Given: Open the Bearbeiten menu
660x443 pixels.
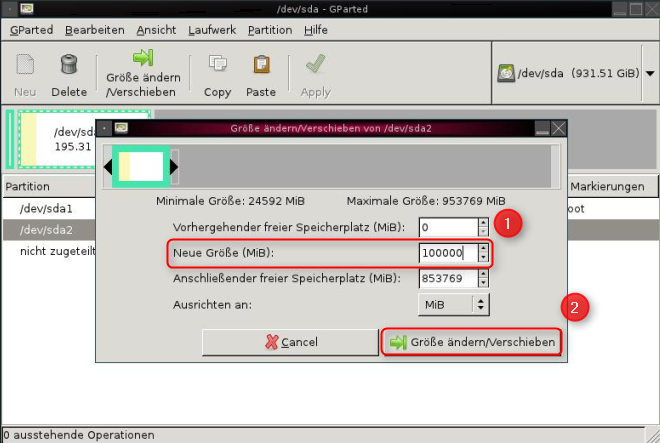Looking at the screenshot, I should click(95, 30).
